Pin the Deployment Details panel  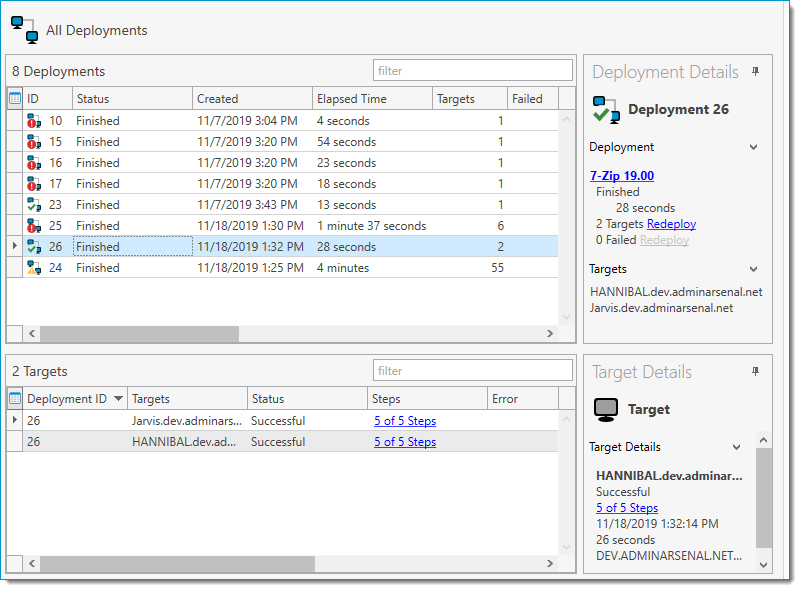(755, 72)
